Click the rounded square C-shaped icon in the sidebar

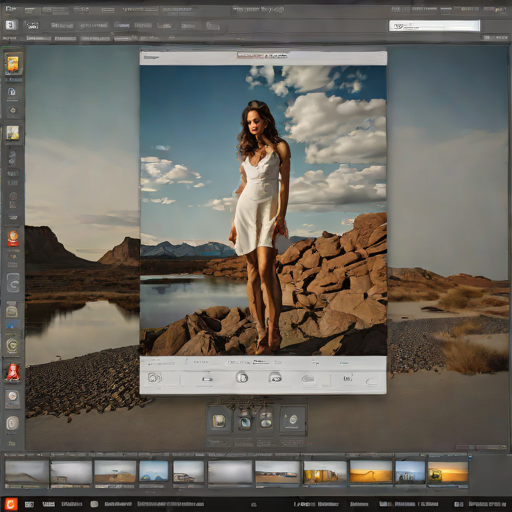click(13, 283)
